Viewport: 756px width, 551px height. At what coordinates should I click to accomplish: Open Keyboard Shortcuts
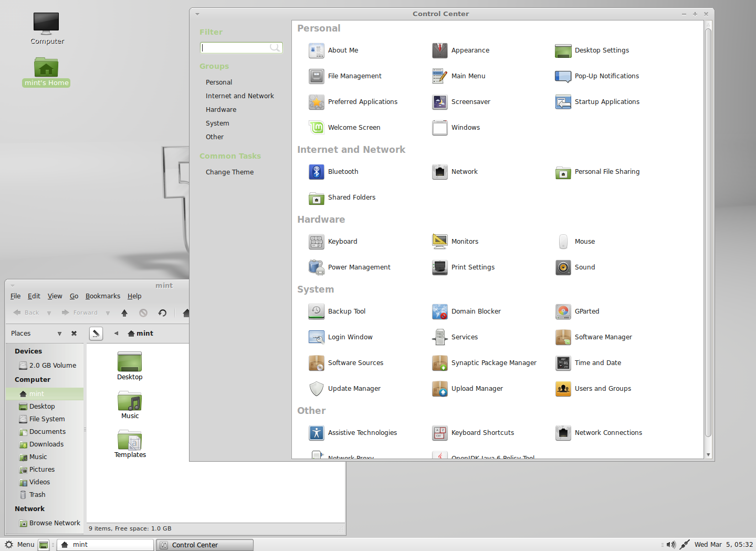(473, 433)
